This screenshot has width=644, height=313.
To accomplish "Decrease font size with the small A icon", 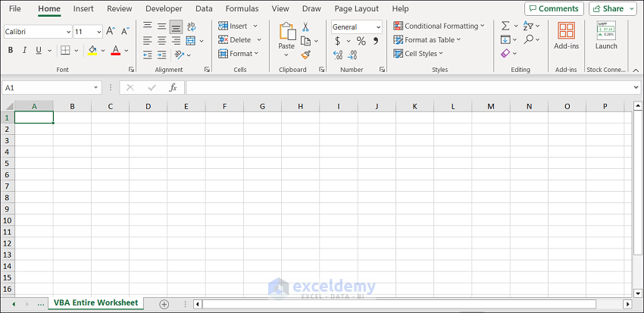I will (x=126, y=31).
